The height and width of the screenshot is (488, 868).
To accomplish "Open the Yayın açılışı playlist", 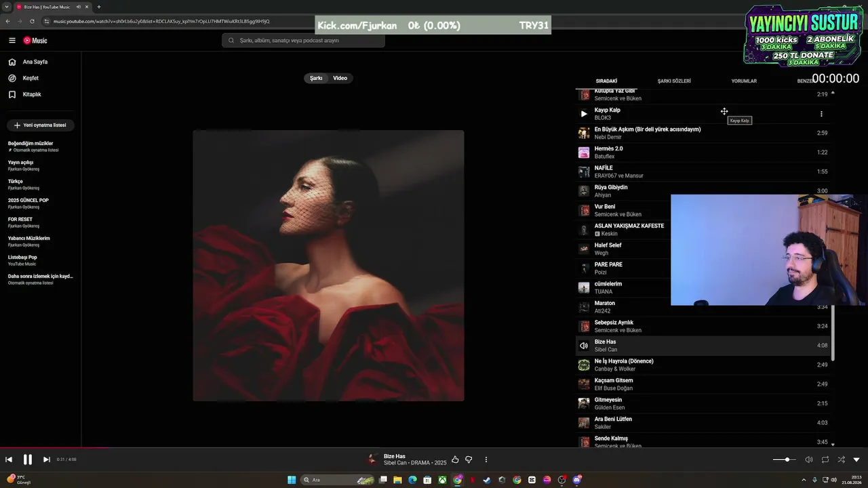I will pyautogui.click(x=40, y=165).
